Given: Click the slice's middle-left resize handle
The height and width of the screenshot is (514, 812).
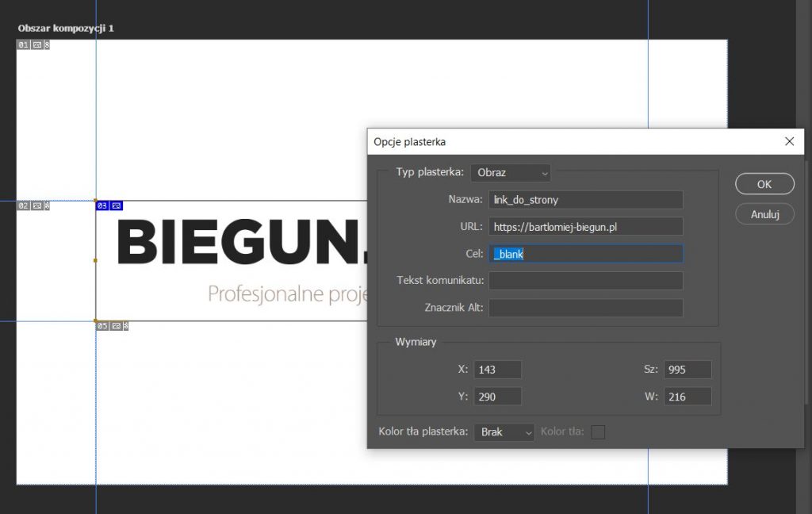Looking at the screenshot, I should point(95,260).
